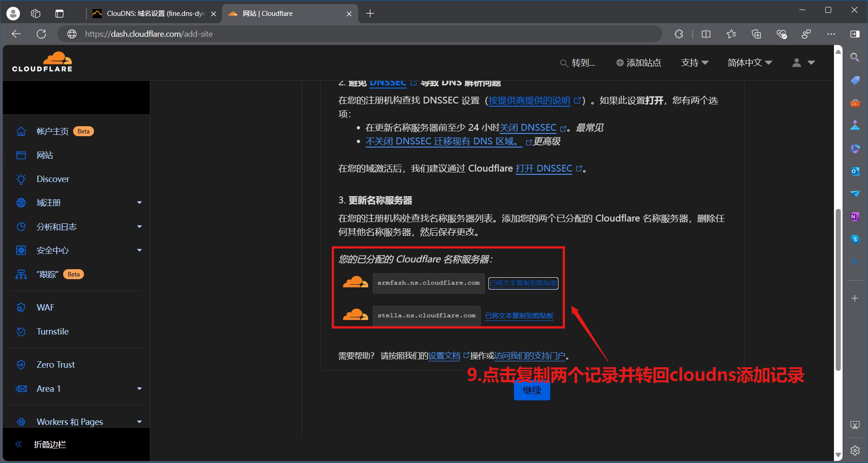Open the collections icon in toolbar

[x=756, y=34]
